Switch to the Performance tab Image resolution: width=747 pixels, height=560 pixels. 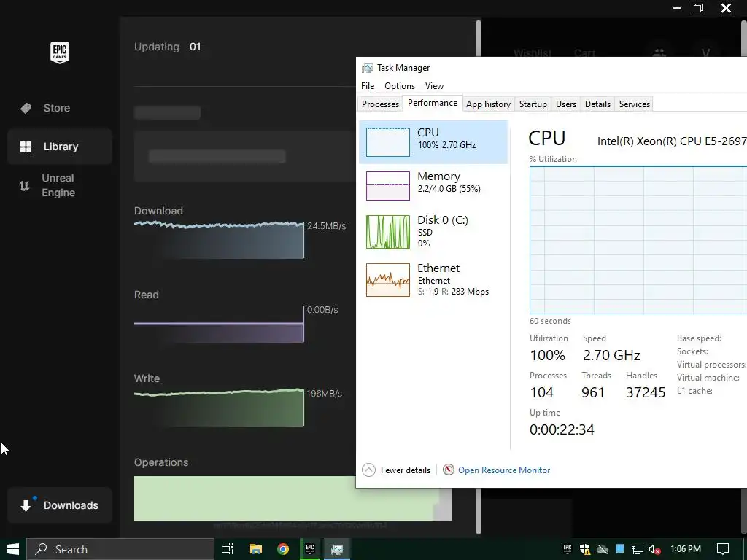433,103
